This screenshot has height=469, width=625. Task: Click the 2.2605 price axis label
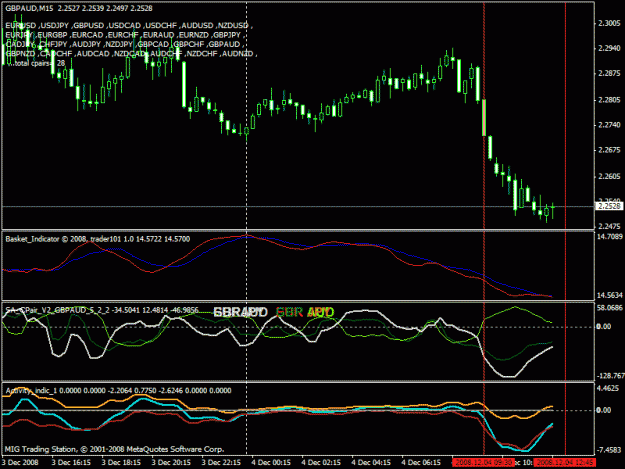pyautogui.click(x=609, y=177)
